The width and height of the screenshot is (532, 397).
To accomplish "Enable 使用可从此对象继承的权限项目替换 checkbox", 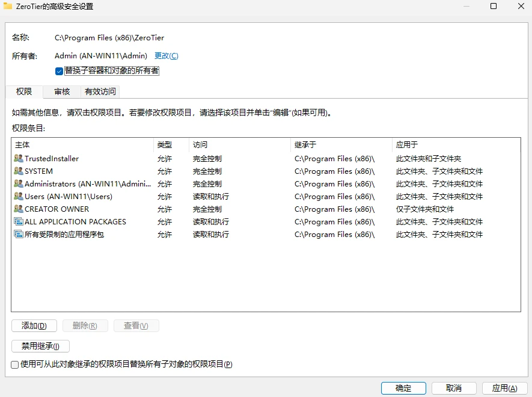I will click(x=15, y=365).
